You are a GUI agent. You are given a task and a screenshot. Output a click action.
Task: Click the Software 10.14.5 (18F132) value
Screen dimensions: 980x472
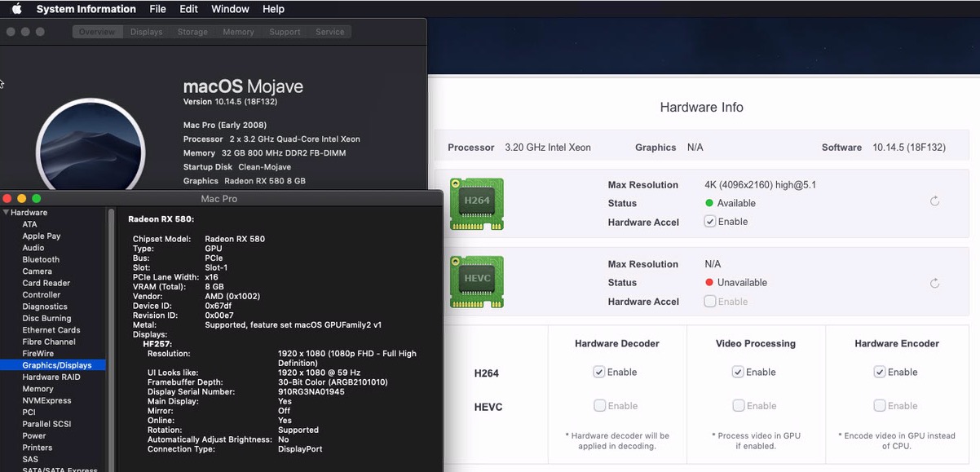(909, 148)
